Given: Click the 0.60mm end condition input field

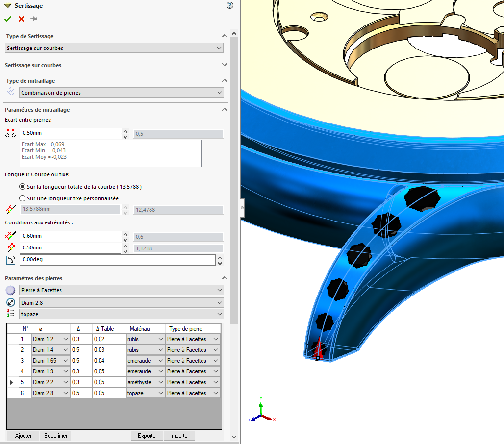Looking at the screenshot, I should (x=70, y=236).
